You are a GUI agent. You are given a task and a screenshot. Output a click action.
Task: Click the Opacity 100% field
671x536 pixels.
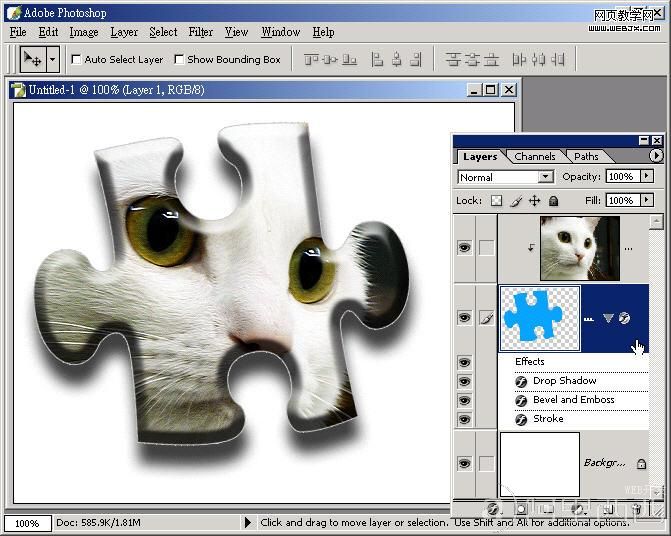pos(623,176)
